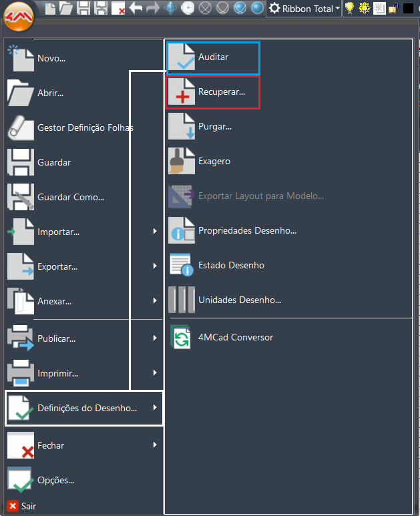Select Purgar... in the submenu
This screenshot has height=516, width=420.
pos(289,127)
